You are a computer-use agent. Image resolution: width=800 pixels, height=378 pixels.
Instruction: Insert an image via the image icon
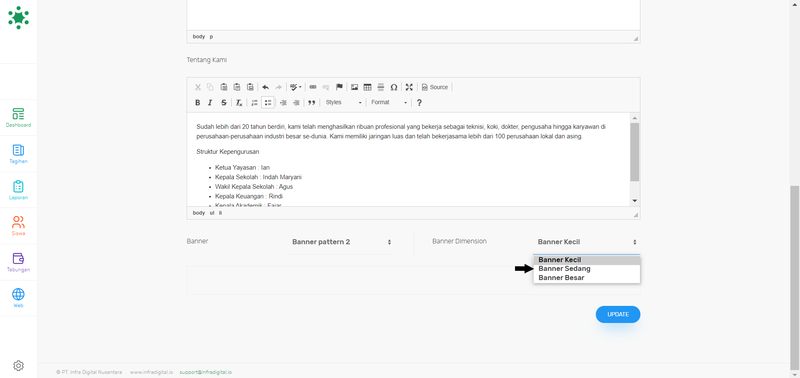point(354,87)
